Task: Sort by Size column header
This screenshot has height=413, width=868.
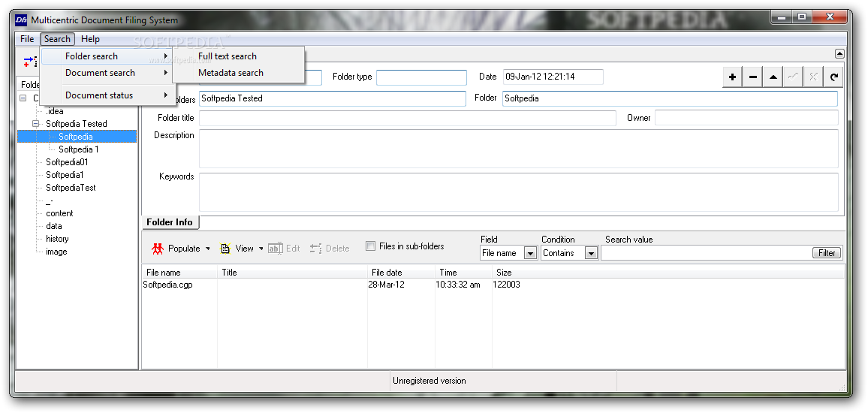Action: (x=669, y=273)
